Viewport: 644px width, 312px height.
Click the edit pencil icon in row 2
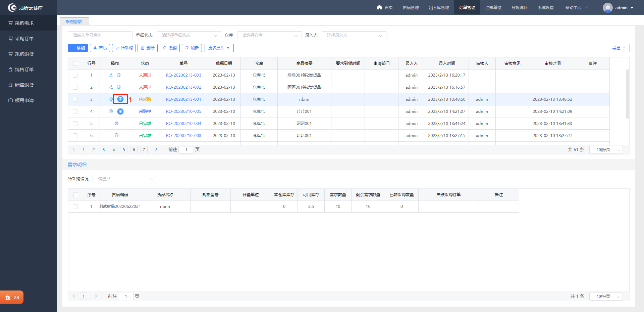111,87
